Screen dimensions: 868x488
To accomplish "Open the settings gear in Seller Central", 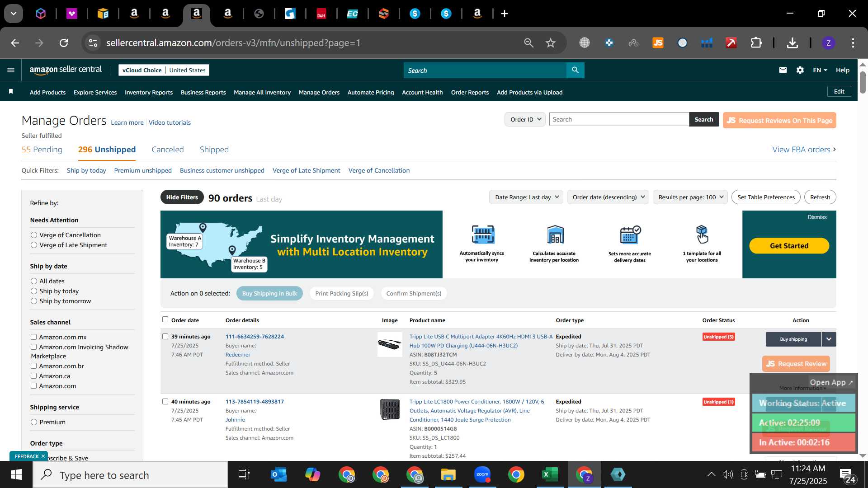I will (x=800, y=70).
